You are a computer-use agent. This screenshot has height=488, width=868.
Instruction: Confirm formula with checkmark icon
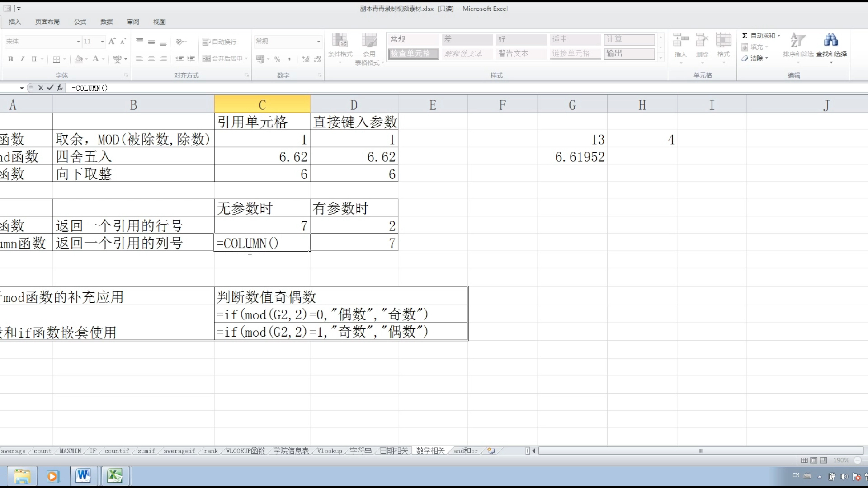click(x=50, y=88)
